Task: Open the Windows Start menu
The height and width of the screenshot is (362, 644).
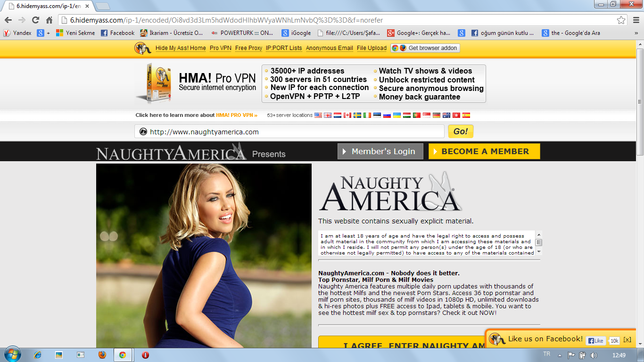Action: pyautogui.click(x=11, y=355)
